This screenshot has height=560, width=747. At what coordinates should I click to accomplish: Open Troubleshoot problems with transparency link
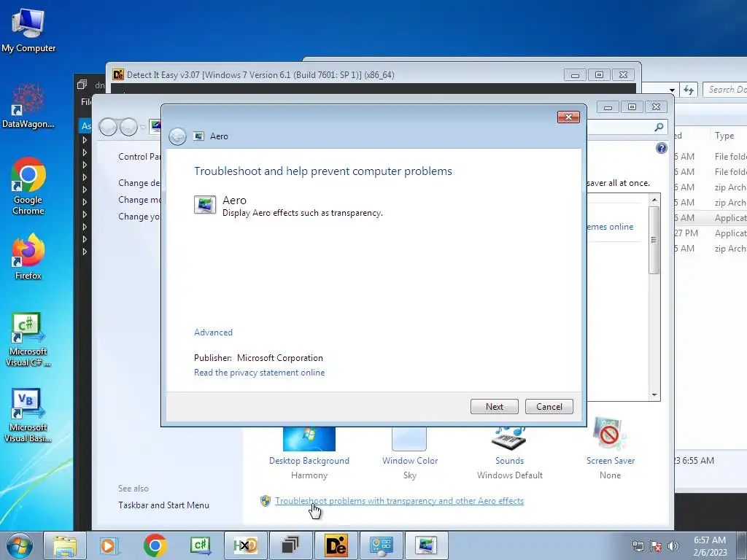click(x=399, y=501)
